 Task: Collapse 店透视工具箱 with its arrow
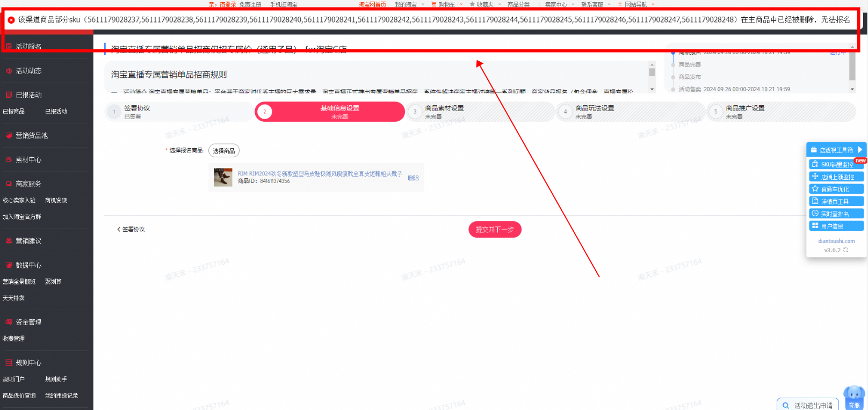(859, 150)
